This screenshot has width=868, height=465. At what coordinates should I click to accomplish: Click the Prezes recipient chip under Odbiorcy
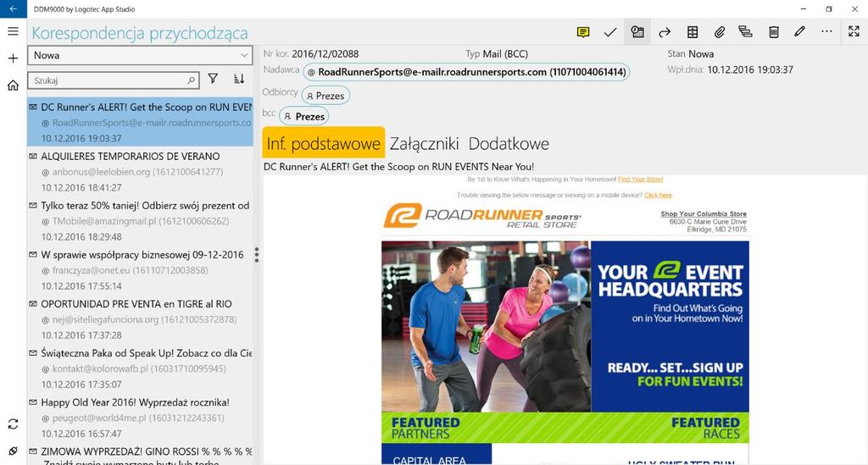pos(325,96)
